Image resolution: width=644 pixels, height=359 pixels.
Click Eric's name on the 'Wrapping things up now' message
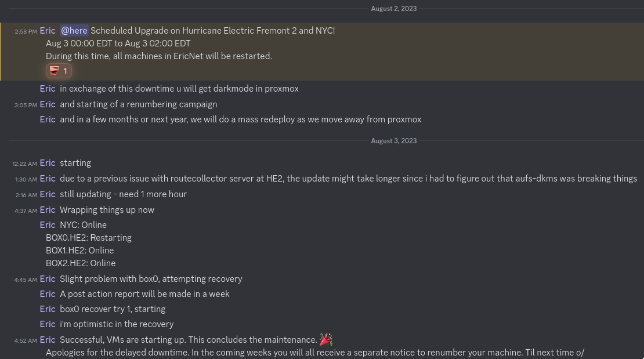(48, 209)
